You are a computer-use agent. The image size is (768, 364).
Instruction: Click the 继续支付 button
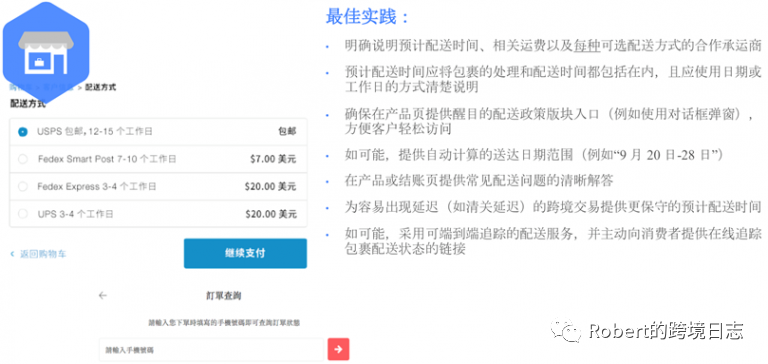(245, 253)
